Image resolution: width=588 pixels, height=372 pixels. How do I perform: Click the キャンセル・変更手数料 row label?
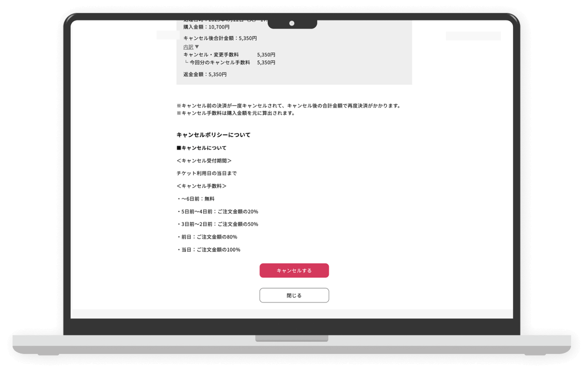(x=211, y=54)
